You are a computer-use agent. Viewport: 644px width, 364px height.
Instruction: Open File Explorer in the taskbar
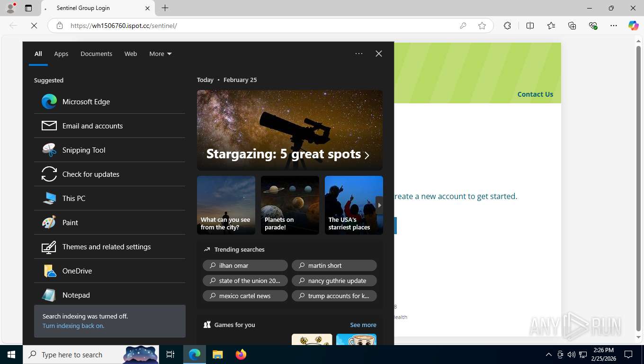(x=217, y=355)
